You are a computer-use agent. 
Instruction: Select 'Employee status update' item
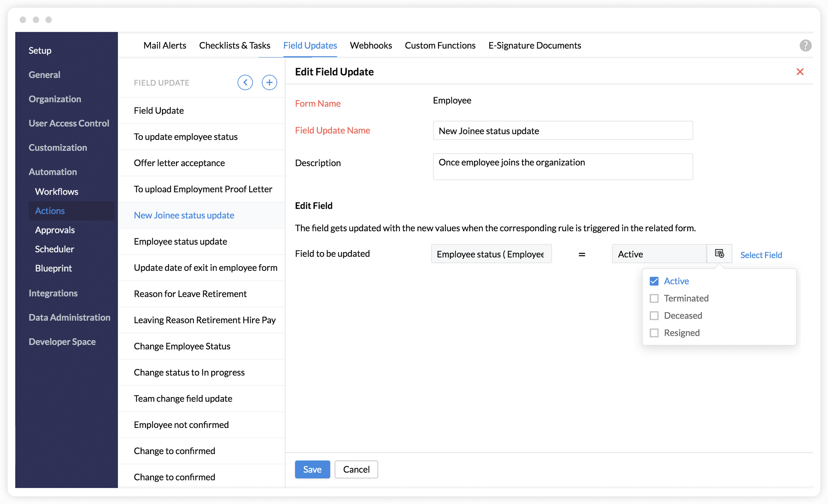[202, 241]
